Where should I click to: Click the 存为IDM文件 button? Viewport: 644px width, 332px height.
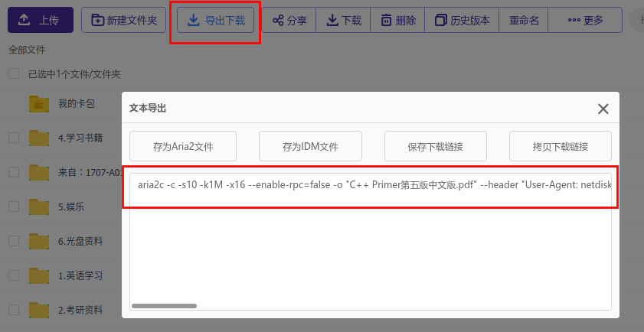coord(310,146)
